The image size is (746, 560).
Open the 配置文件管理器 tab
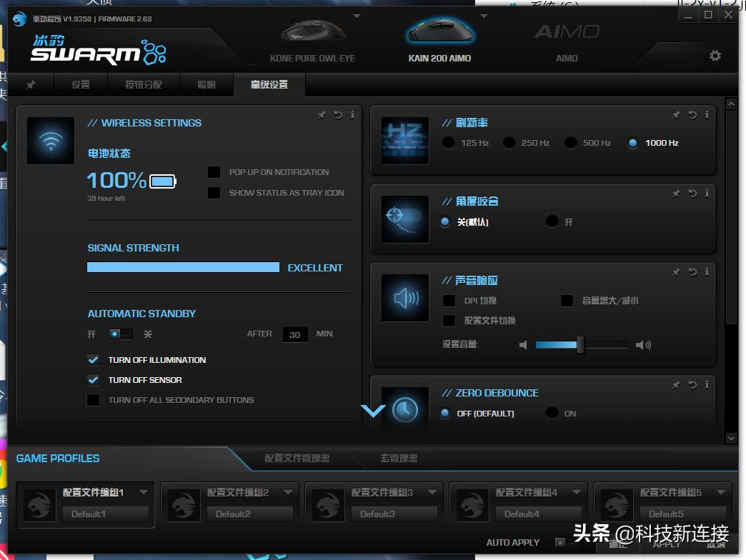click(297, 459)
